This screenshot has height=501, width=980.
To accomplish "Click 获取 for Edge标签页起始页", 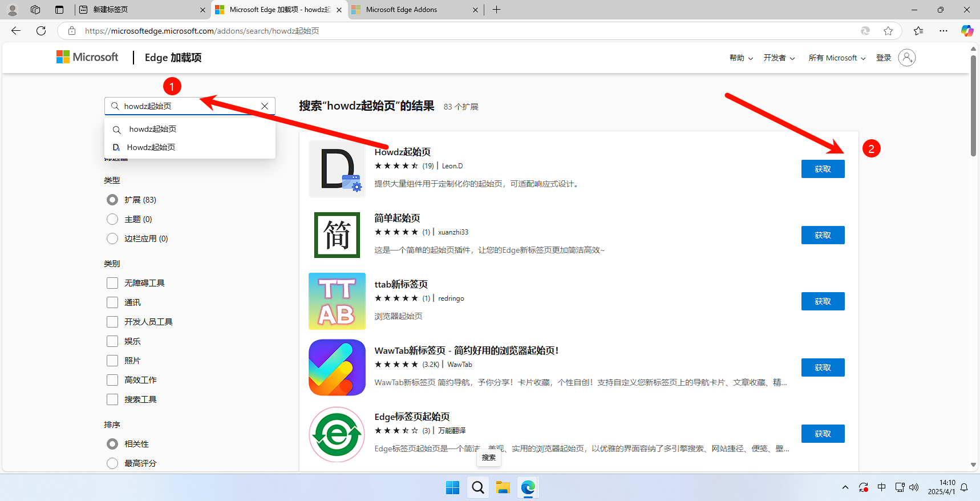I will click(823, 434).
